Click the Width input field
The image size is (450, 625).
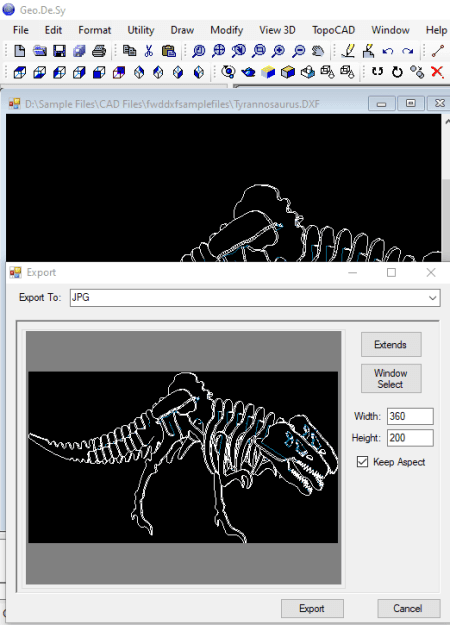click(x=410, y=416)
